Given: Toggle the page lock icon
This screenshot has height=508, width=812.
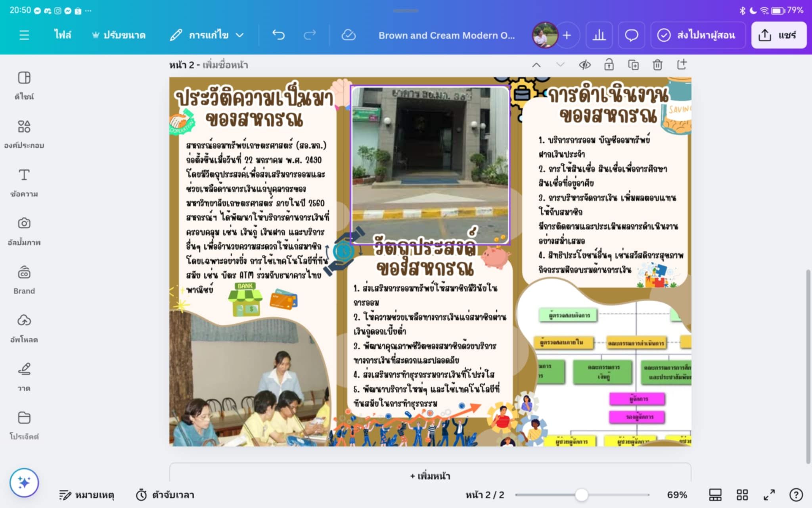Looking at the screenshot, I should pos(609,65).
